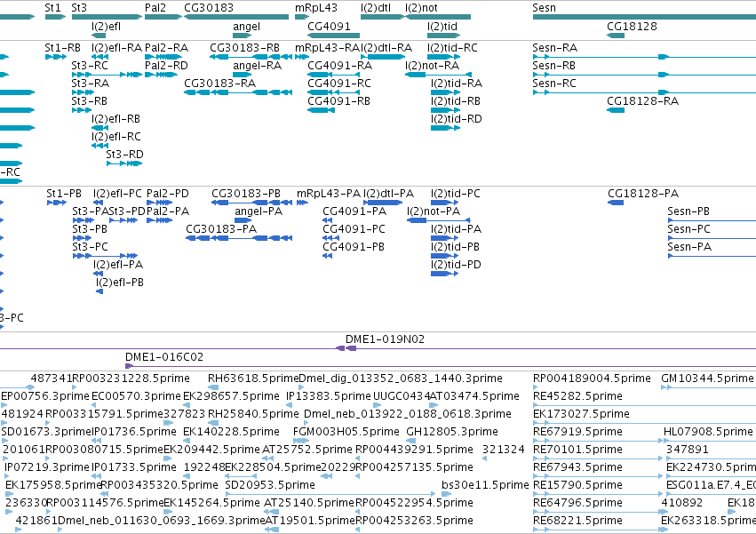This screenshot has height=534, width=756.
Task: Click transcript Pal2-RD
Action: coord(166,66)
